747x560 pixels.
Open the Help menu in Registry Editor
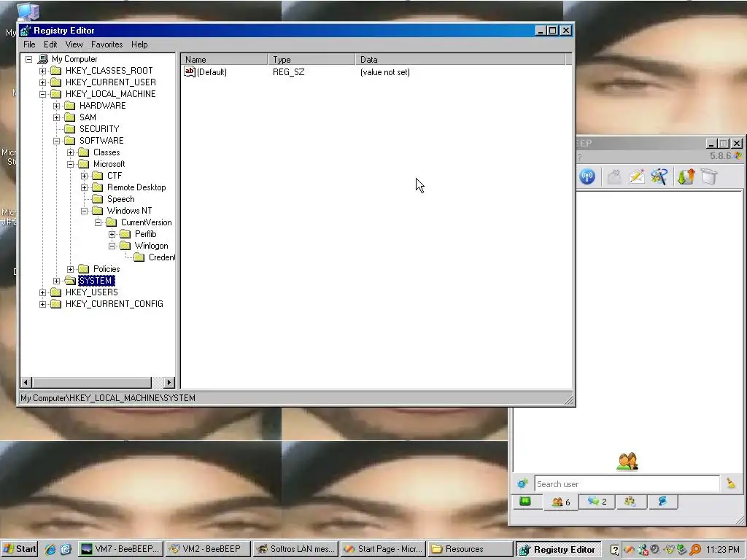click(x=139, y=44)
